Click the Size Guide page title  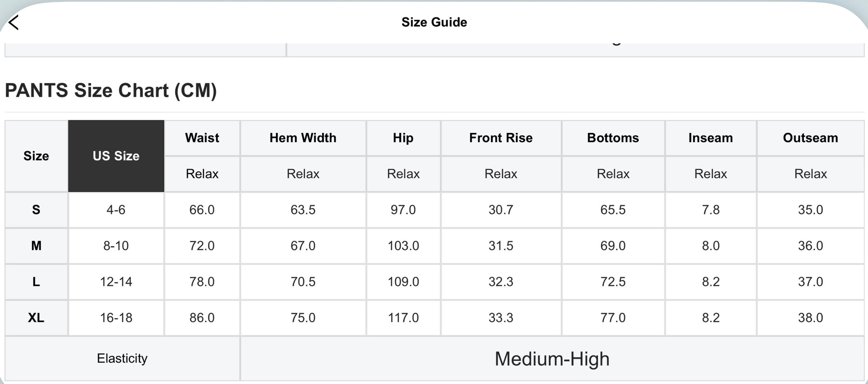(434, 22)
